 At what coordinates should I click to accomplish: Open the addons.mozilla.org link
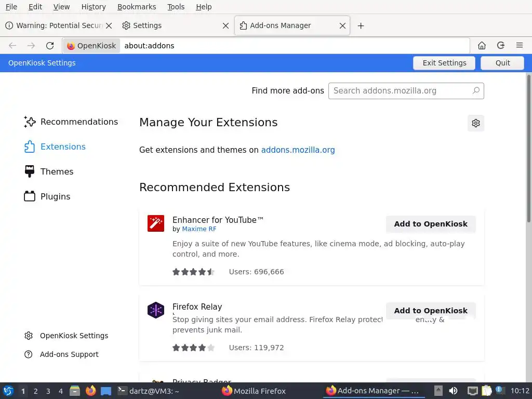point(298,150)
